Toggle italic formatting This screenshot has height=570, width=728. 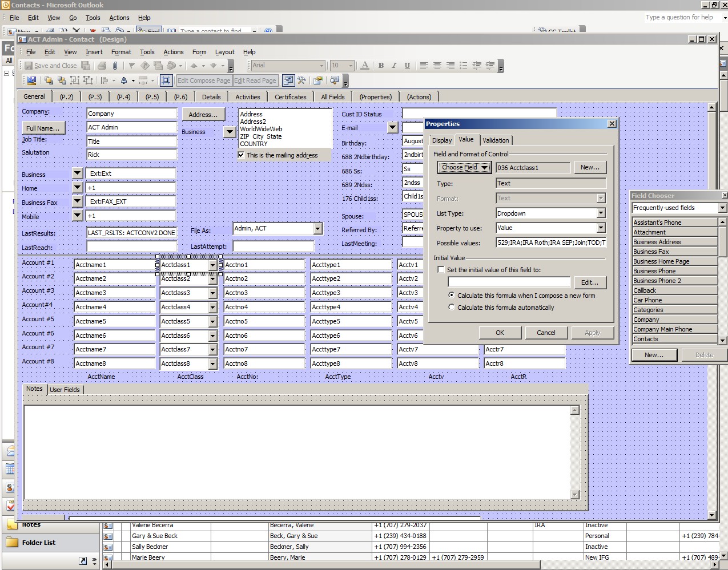(x=394, y=66)
